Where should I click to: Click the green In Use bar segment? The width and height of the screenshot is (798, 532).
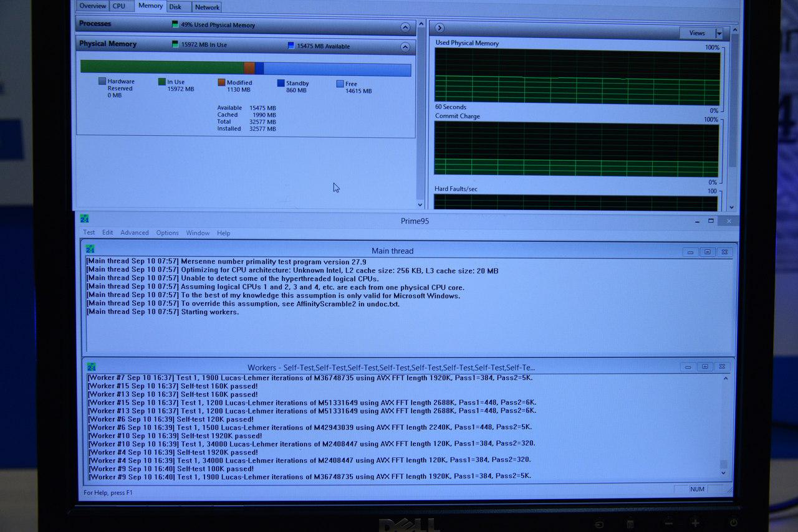click(x=162, y=67)
